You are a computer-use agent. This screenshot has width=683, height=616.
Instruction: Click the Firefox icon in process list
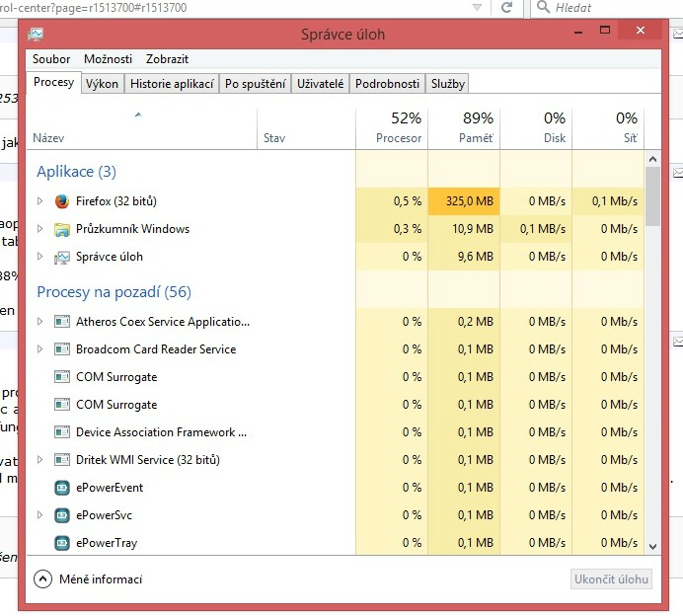(62, 201)
